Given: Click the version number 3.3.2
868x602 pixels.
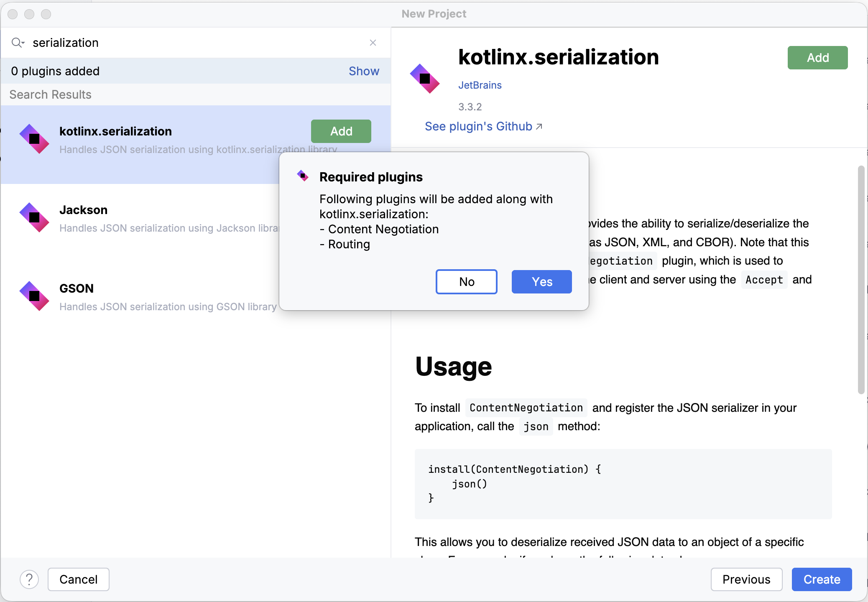Looking at the screenshot, I should [470, 107].
